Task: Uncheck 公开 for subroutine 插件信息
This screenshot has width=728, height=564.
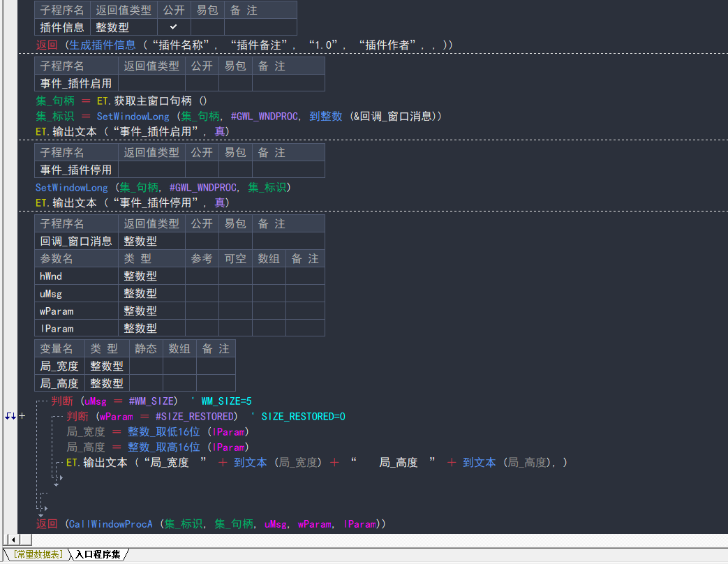Action: pos(174,27)
